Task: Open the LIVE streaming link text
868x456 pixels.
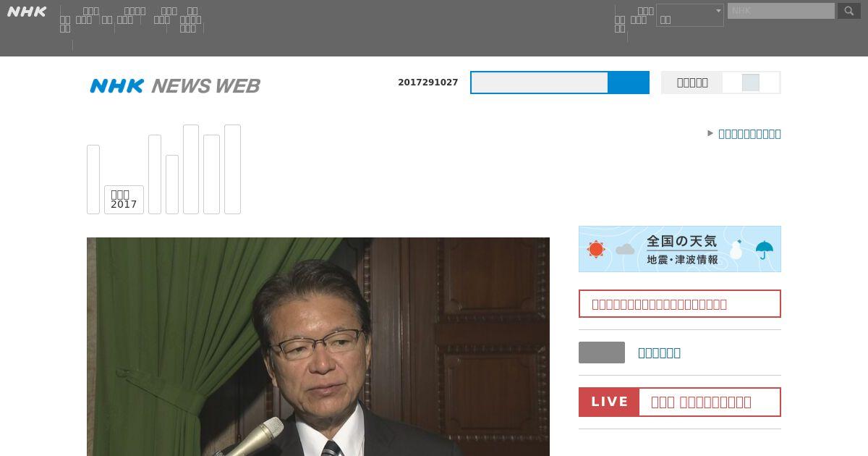Action: click(x=701, y=402)
